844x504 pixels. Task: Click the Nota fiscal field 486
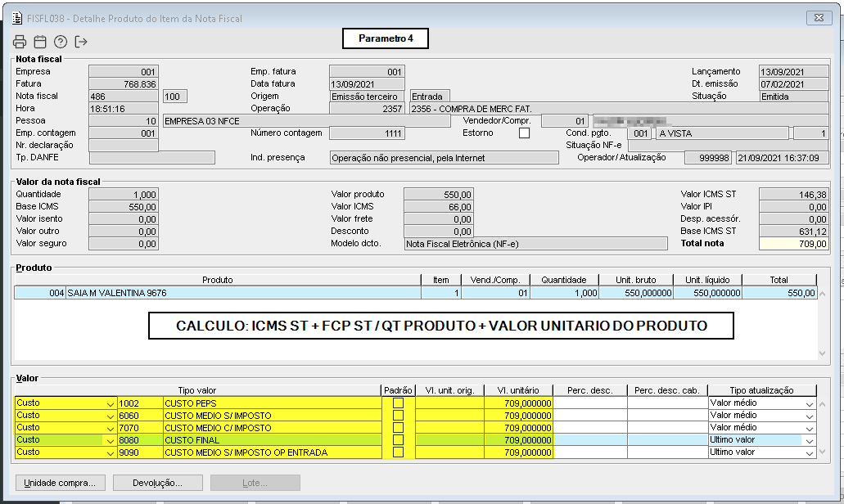124,97
